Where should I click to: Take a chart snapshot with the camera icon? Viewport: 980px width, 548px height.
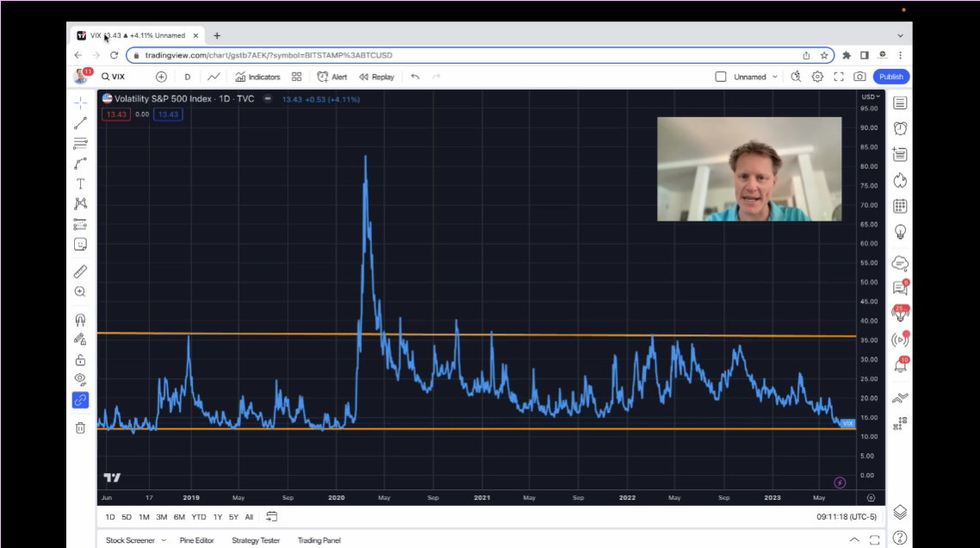click(859, 77)
